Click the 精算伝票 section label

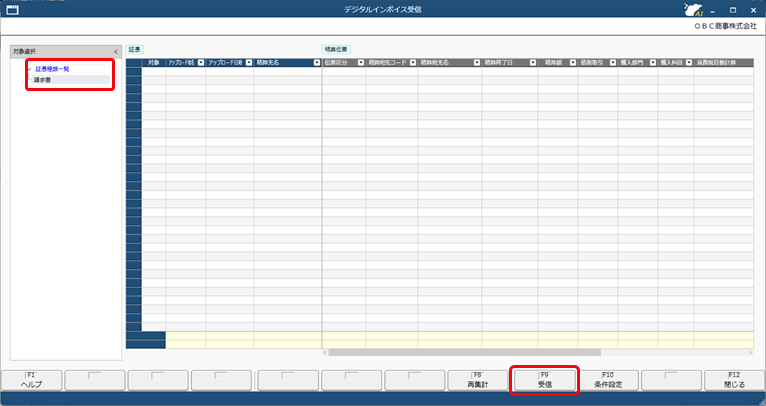coord(336,49)
